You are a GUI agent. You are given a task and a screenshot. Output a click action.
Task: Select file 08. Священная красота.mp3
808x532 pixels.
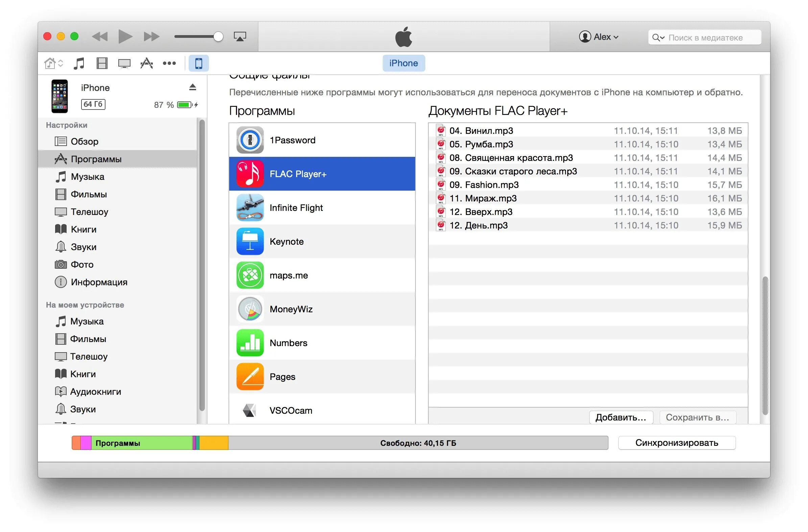pyautogui.click(x=588, y=158)
